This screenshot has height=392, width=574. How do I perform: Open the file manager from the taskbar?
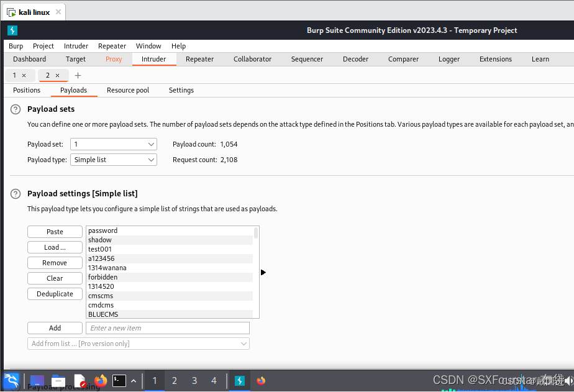click(58, 381)
